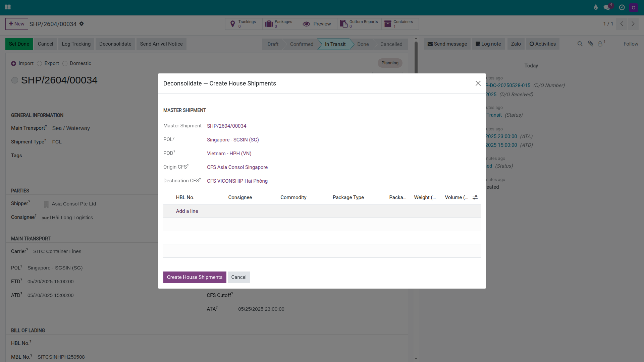This screenshot has height=362, width=644.
Task: Open Containers smart button
Action: pyautogui.click(x=400, y=24)
